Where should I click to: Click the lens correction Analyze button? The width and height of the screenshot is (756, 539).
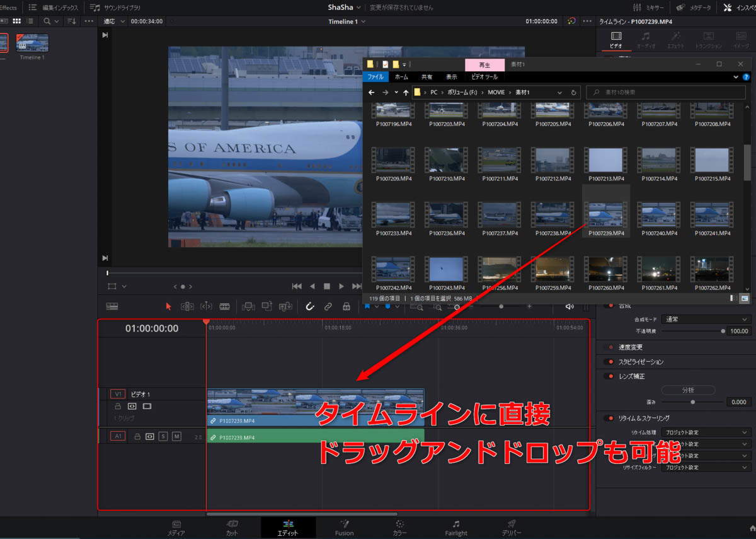[688, 390]
